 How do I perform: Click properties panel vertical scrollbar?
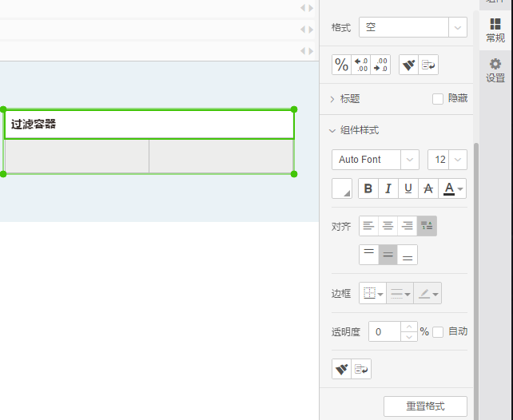(476, 281)
